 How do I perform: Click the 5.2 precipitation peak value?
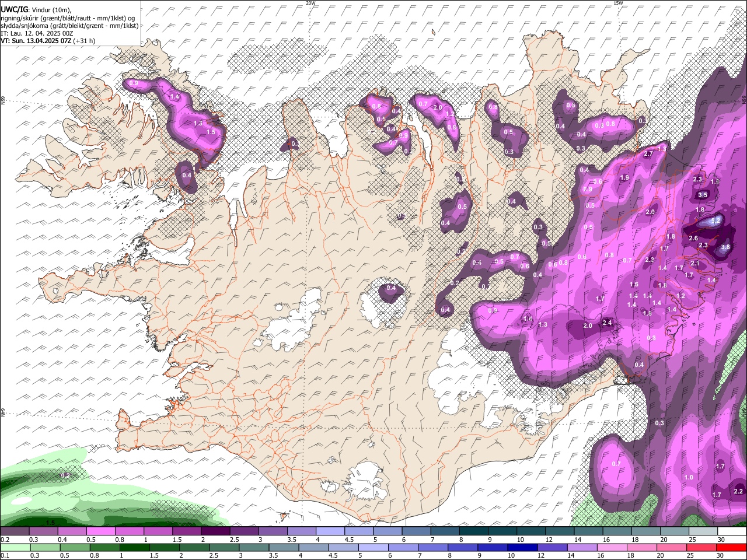coord(716,221)
